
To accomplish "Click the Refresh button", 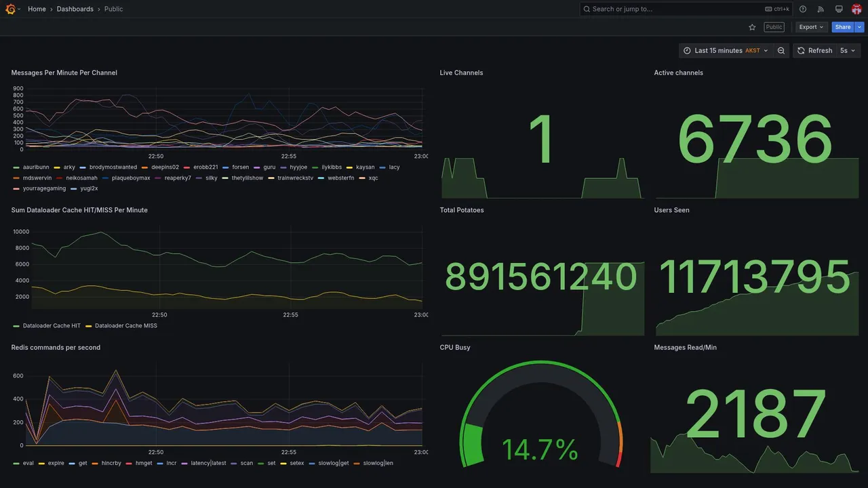I will click(814, 51).
